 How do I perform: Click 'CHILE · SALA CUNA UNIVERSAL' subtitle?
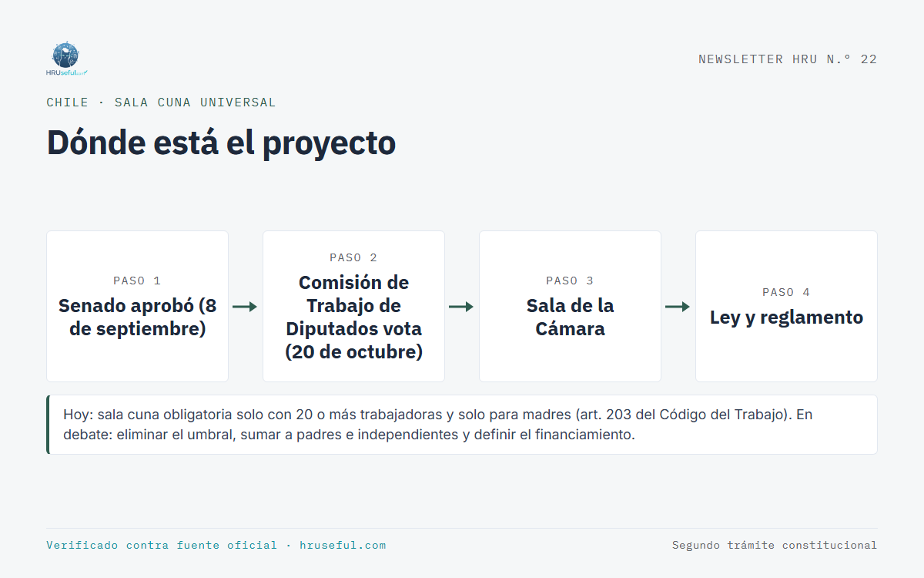click(161, 102)
